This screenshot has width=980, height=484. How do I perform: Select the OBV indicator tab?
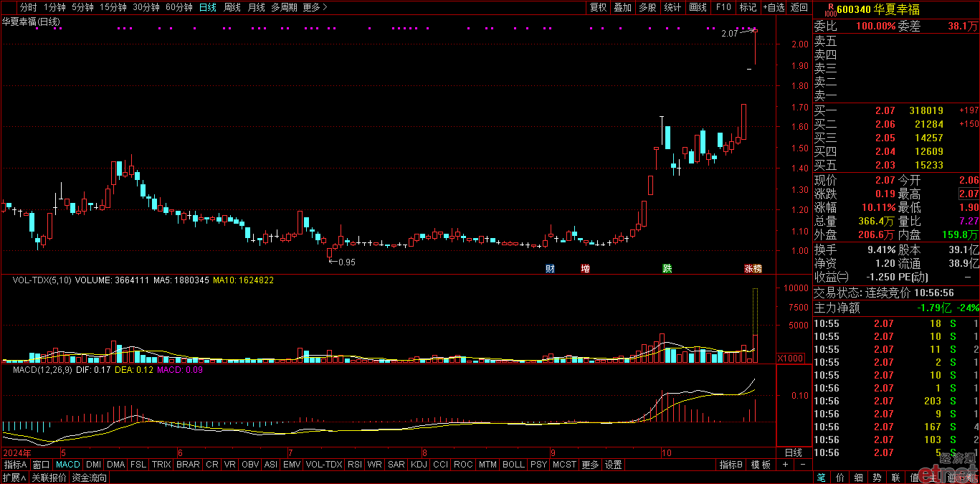[x=250, y=465]
